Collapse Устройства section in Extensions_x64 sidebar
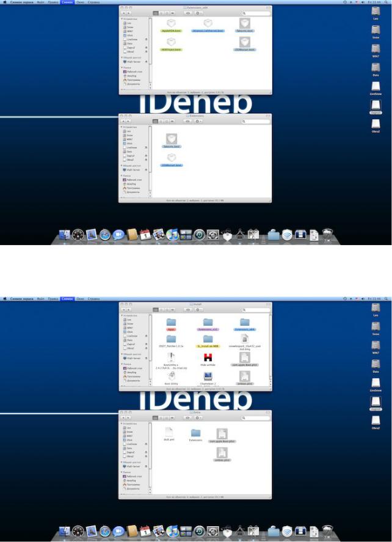 (x=122, y=19)
